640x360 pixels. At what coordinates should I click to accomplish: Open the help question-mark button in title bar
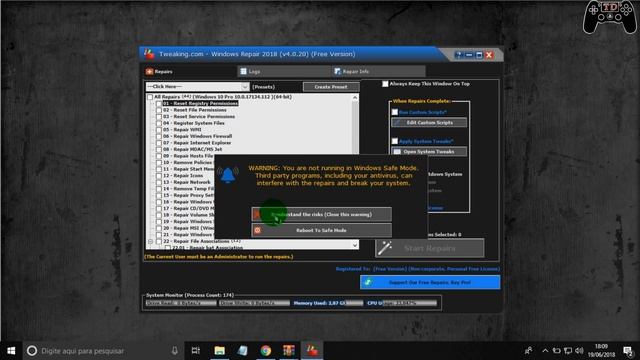click(x=458, y=55)
